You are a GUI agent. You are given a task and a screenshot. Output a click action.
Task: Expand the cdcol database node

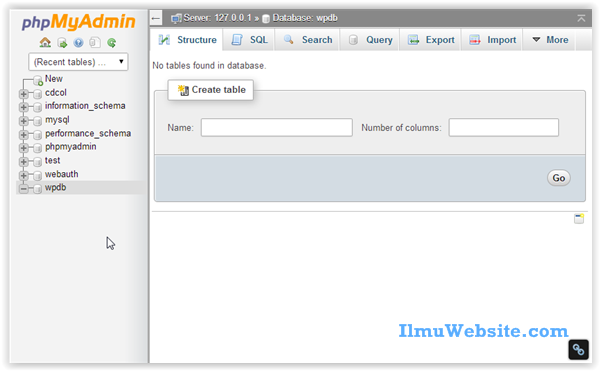(x=23, y=94)
